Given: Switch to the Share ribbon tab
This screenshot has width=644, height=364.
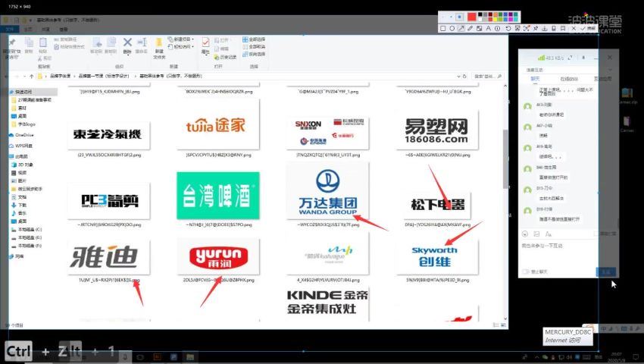Looking at the screenshot, I should [x=45, y=30].
